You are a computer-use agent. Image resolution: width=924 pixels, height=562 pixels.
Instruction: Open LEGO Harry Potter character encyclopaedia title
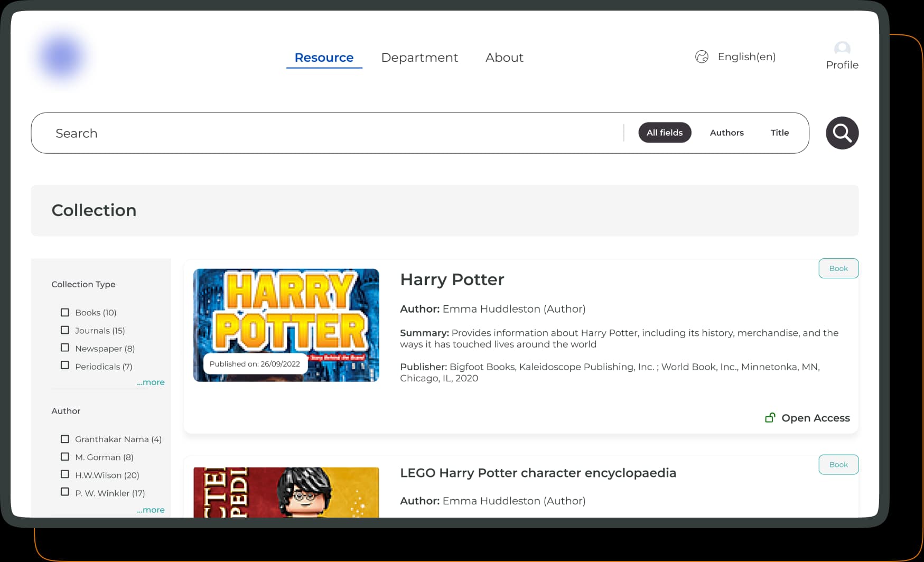538,473
